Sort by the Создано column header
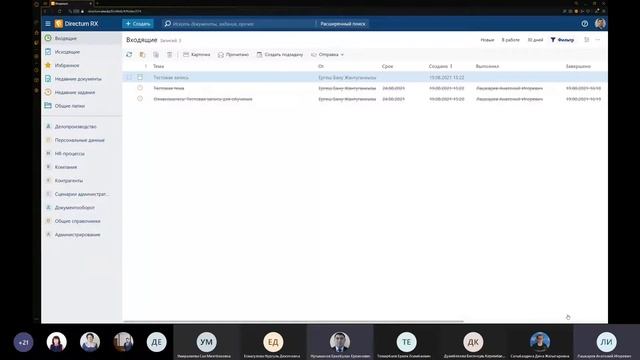Image resolution: width=640 pixels, height=360 pixels. (x=440, y=66)
